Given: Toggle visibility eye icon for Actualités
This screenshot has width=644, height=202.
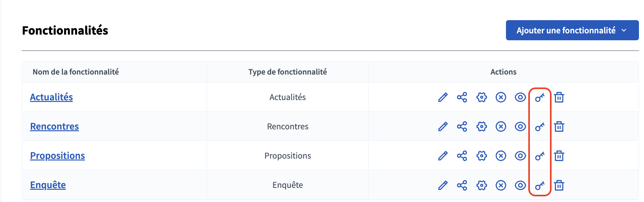Looking at the screenshot, I should 520,97.
